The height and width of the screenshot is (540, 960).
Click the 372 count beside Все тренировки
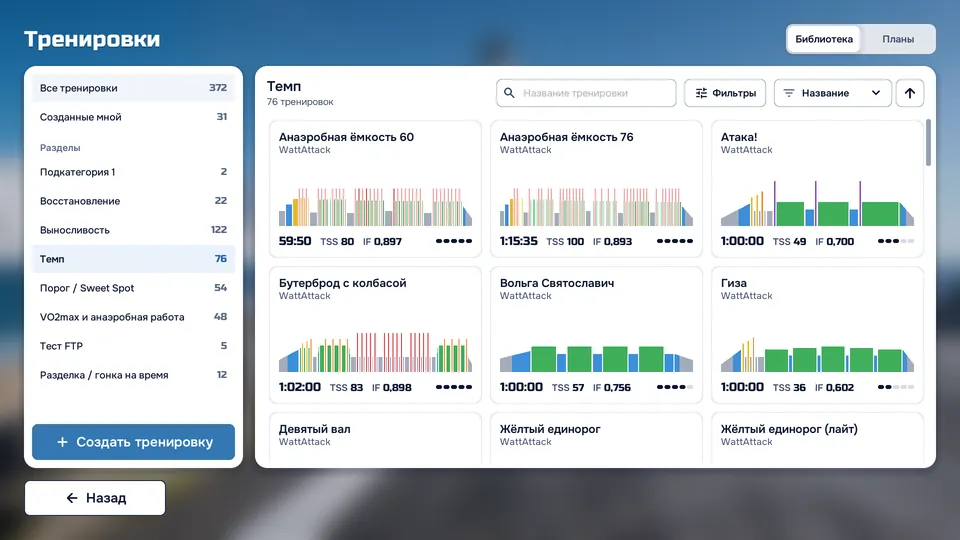pos(218,88)
